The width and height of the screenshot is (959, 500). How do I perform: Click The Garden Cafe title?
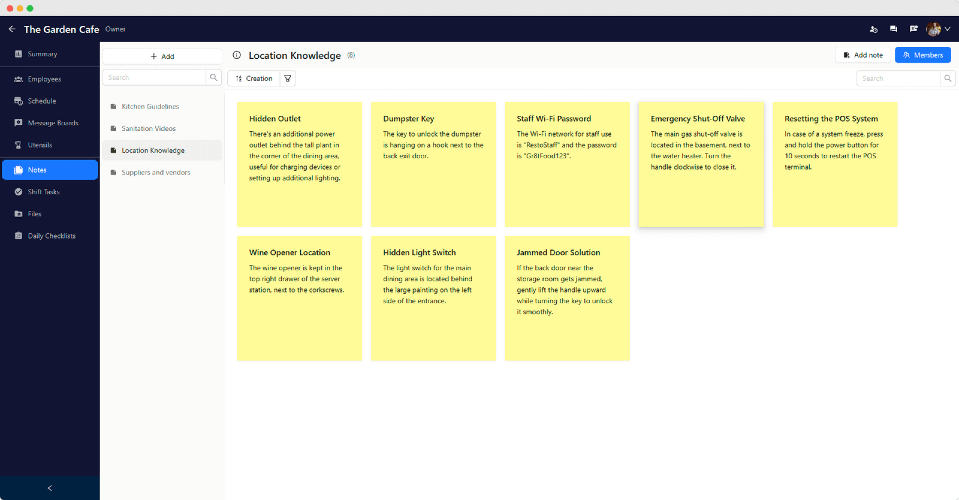tap(61, 29)
